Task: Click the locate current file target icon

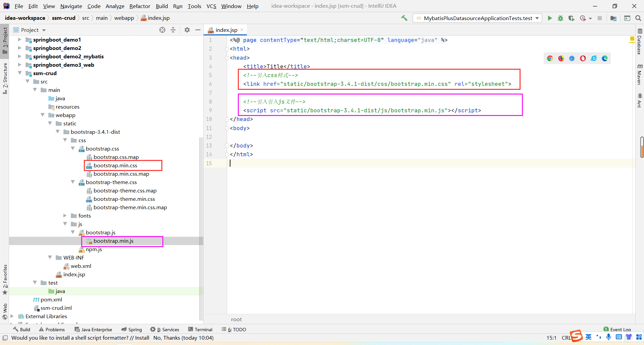Action: click(162, 30)
